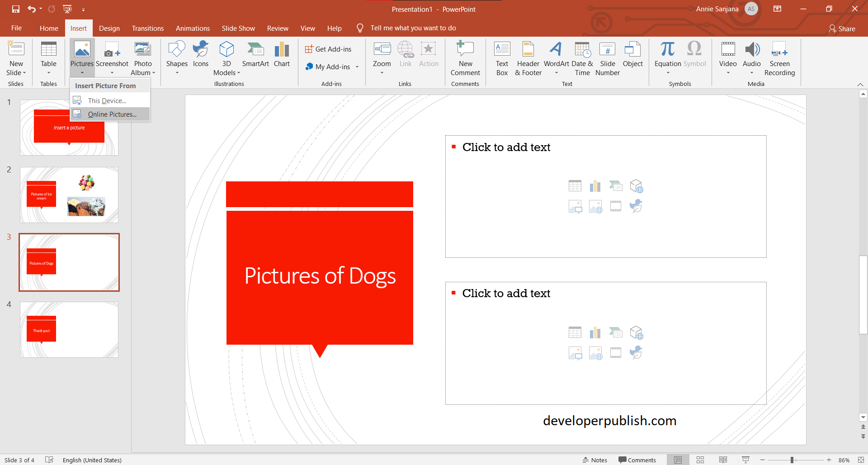This screenshot has height=465, width=868.
Task: Open the Animations tab
Action: click(193, 28)
